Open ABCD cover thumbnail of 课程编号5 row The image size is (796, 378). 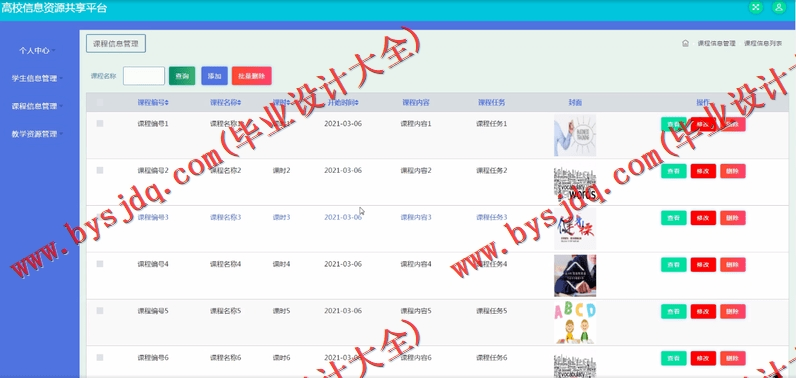[x=575, y=322]
